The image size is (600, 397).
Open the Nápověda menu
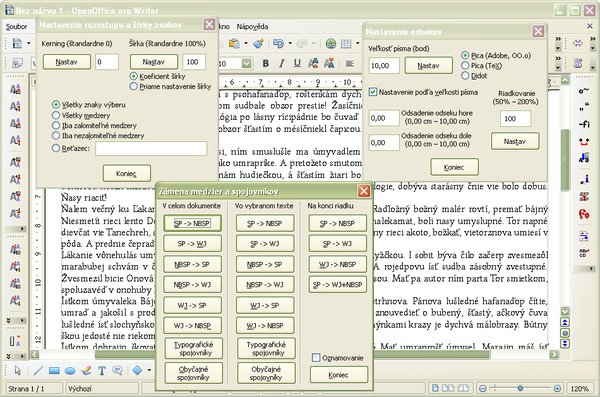pyautogui.click(x=252, y=26)
